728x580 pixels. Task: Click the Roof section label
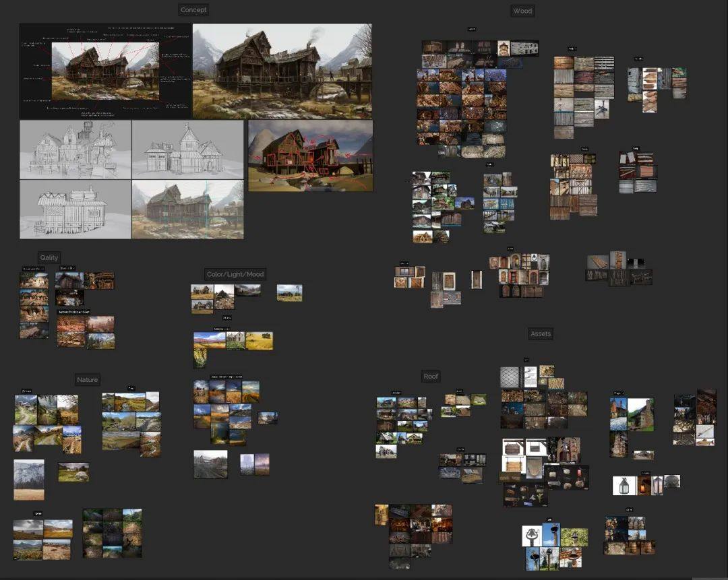(x=431, y=377)
